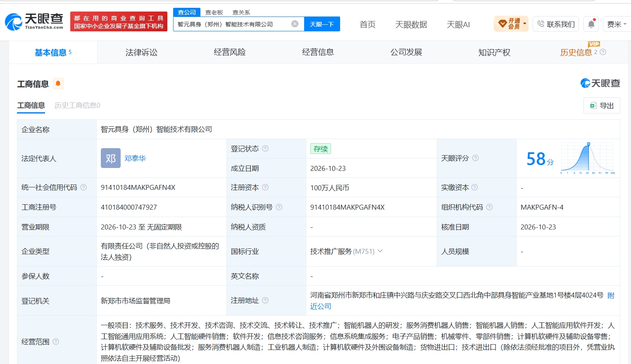Click the 新郑市市场监督管理局 registration authority
This screenshot has height=364, width=631.
136,301
